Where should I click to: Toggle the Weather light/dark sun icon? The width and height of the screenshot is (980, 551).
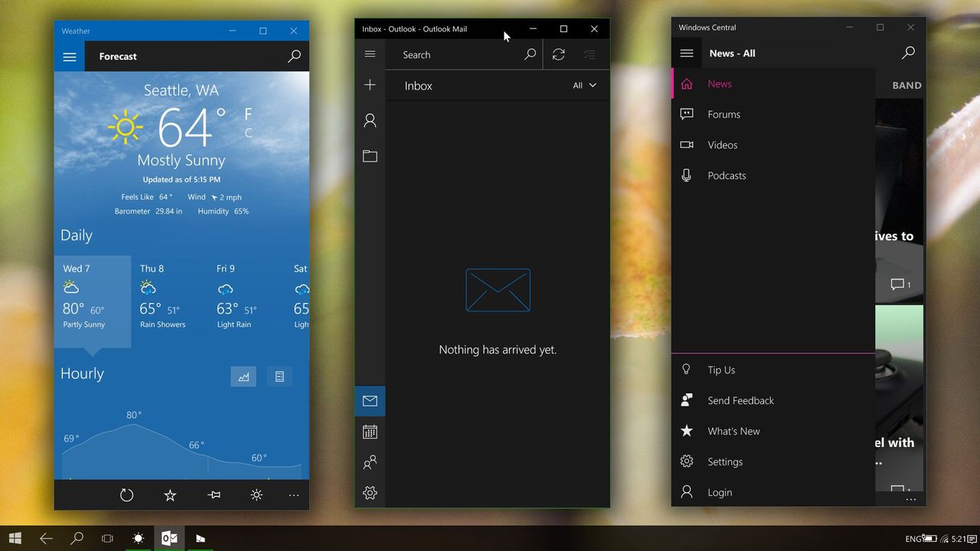click(256, 495)
